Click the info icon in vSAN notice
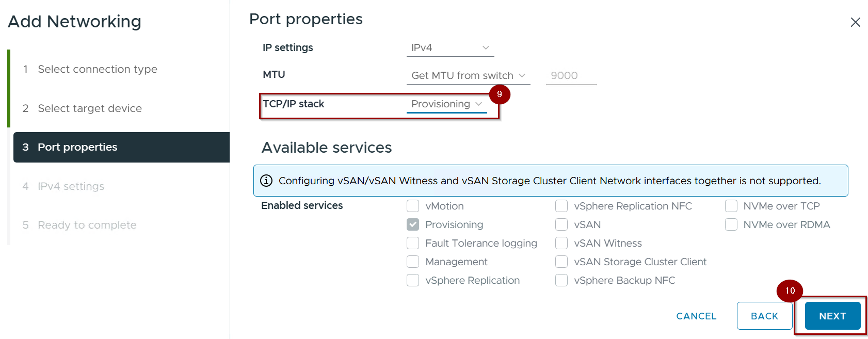Image resolution: width=868 pixels, height=339 pixels. [x=266, y=181]
